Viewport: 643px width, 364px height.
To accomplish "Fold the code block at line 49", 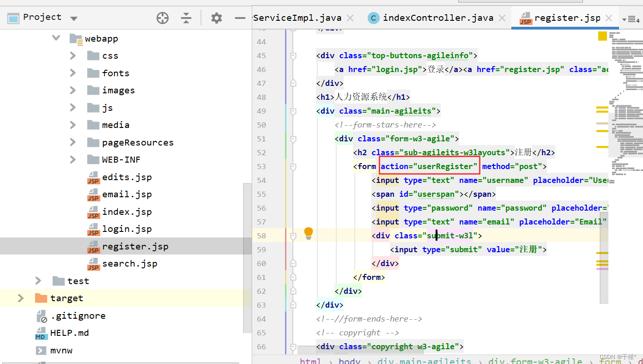I will (293, 111).
